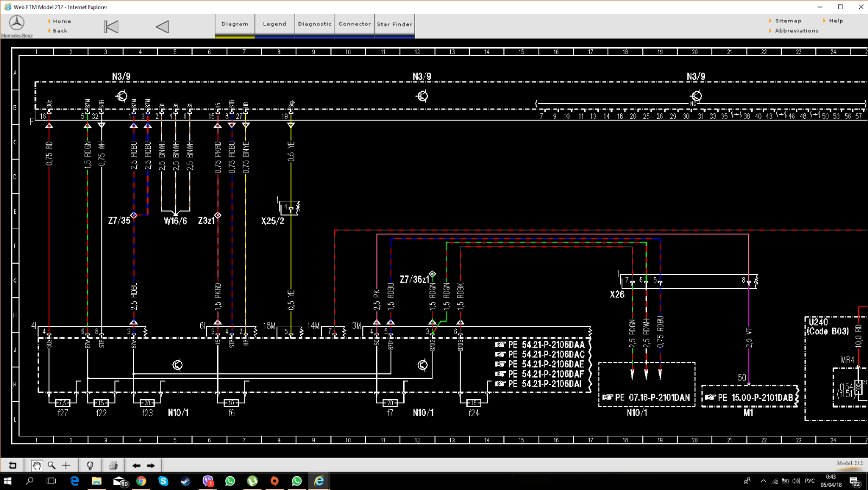
Task: Select the magnifier zoom tool
Action: (x=52, y=465)
